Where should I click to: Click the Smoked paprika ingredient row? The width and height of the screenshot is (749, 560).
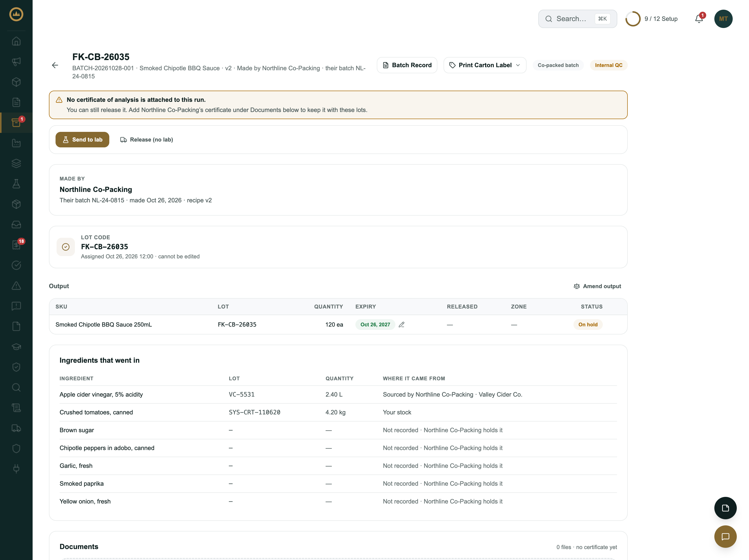coord(338,484)
